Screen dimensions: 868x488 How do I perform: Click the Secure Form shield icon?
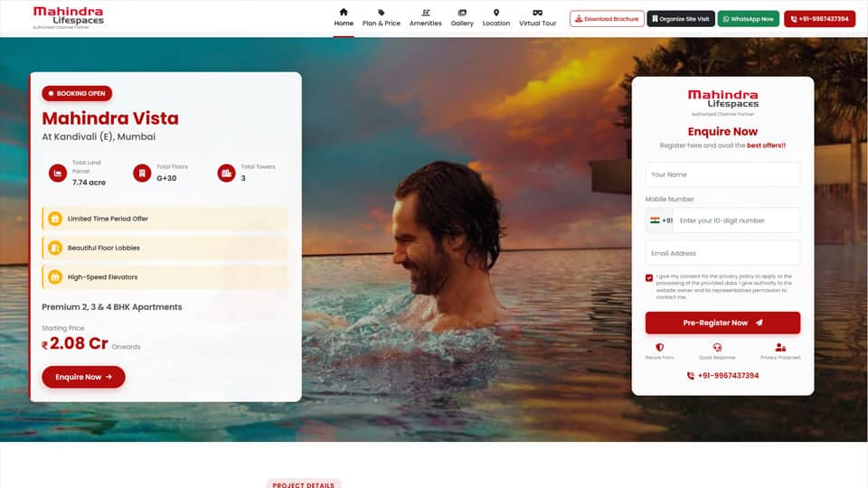(x=659, y=347)
